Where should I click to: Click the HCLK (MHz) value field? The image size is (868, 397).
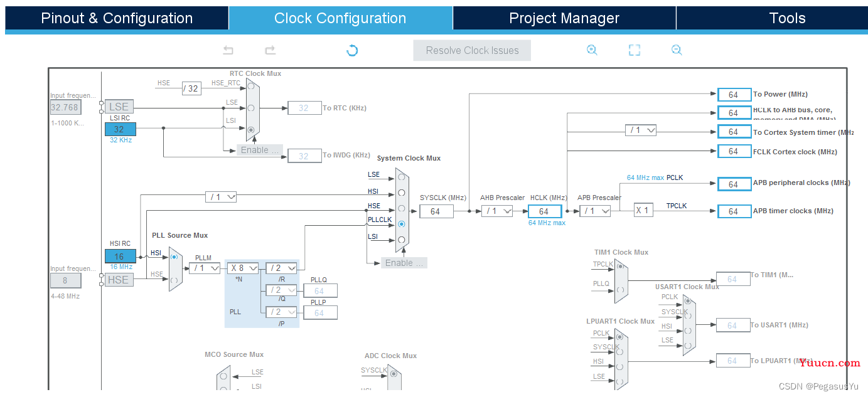544,212
